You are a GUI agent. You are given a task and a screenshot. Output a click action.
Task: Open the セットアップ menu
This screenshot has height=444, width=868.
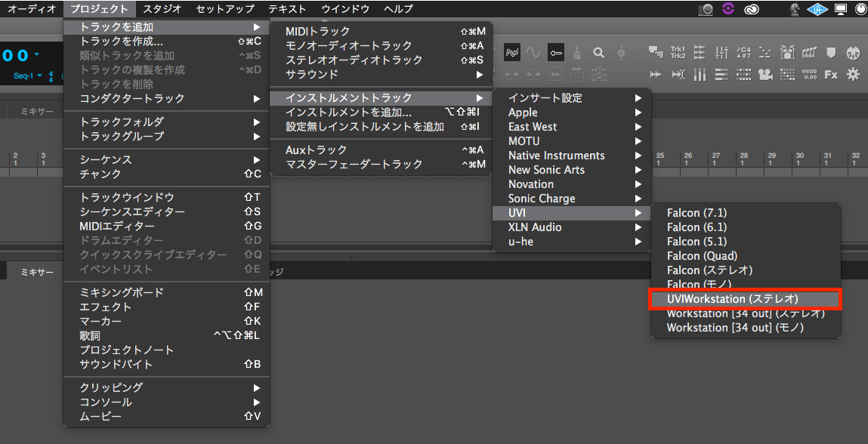(225, 9)
